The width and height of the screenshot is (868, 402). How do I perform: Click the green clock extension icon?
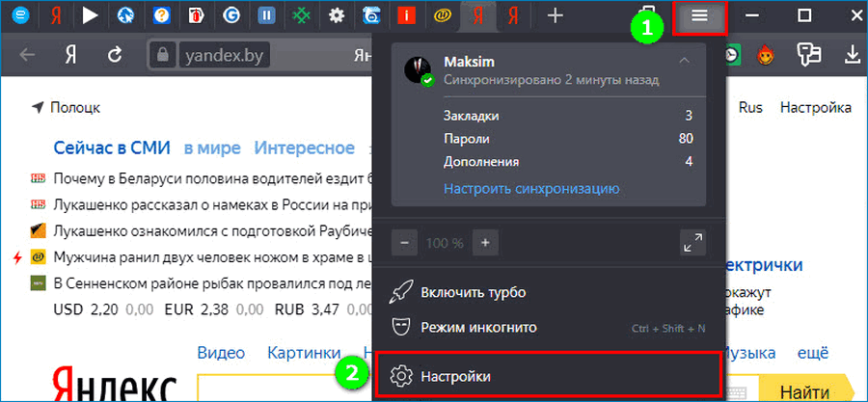click(x=732, y=54)
